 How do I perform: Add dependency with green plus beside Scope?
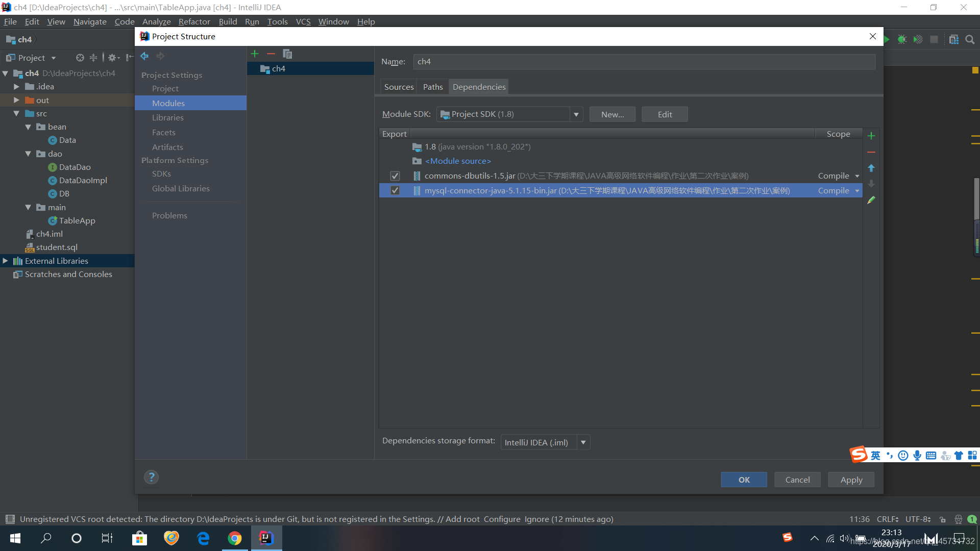871,136
